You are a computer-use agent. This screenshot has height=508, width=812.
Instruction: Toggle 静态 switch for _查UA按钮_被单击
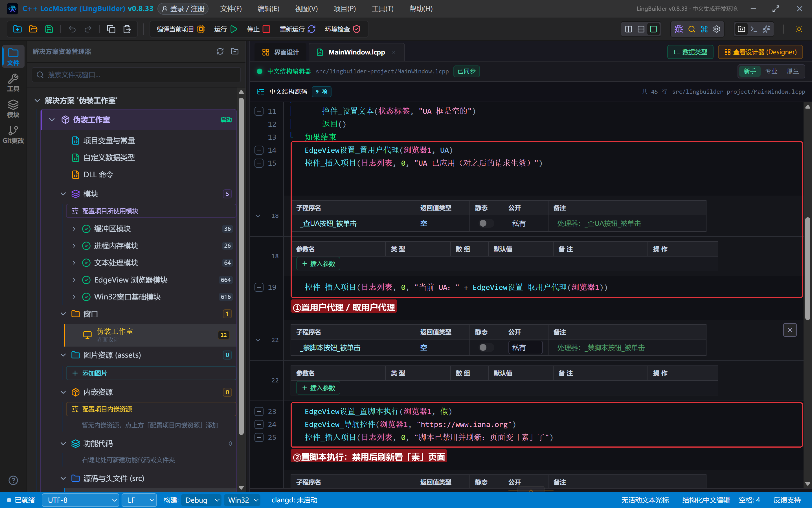tap(486, 224)
